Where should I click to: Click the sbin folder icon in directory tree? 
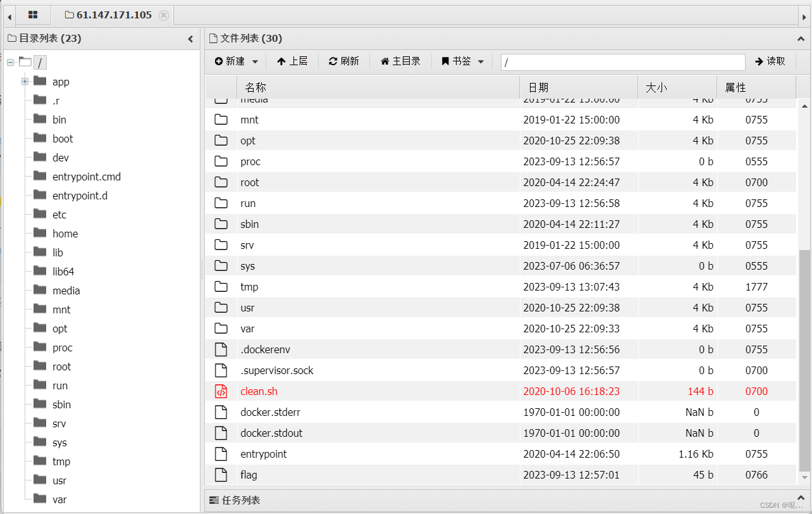pos(40,404)
